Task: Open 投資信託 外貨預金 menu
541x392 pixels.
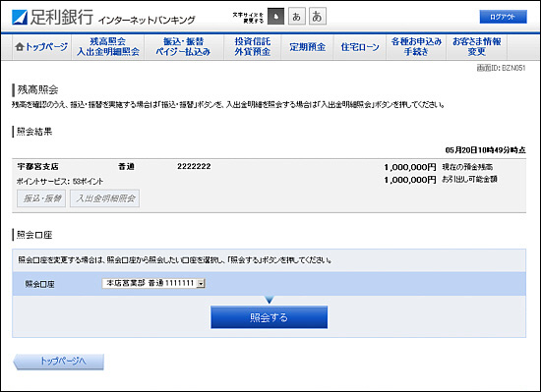Action: click(252, 47)
